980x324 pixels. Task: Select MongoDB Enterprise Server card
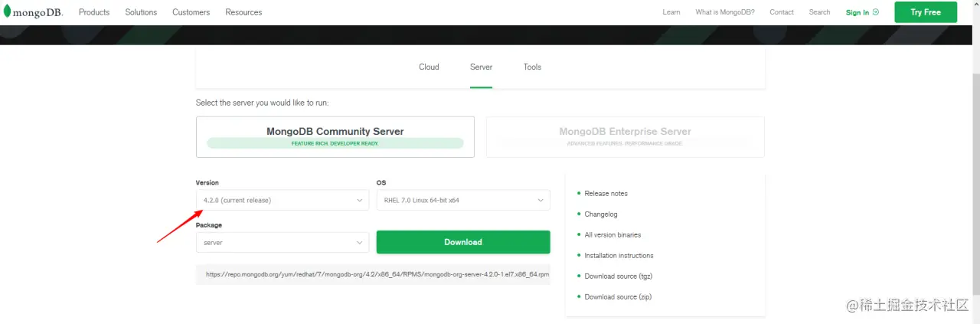[x=625, y=137]
